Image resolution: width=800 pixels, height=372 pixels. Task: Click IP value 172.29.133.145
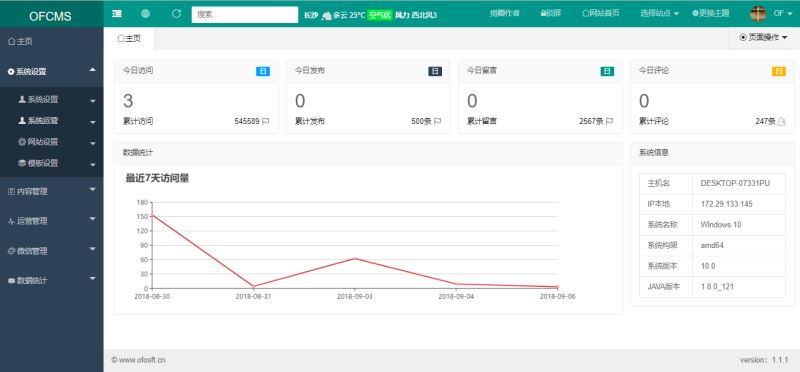click(727, 204)
